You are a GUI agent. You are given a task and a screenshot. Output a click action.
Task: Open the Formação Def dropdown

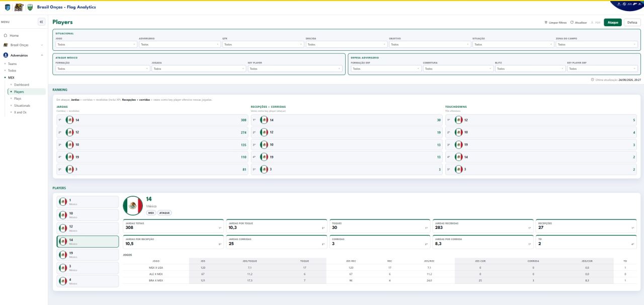[x=385, y=68]
